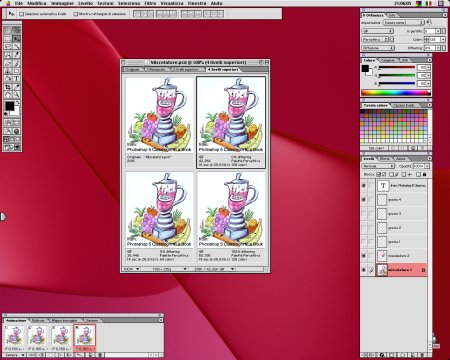Open the Finestra menu
Viewport: 450px width, 360px height.
tap(197, 3)
